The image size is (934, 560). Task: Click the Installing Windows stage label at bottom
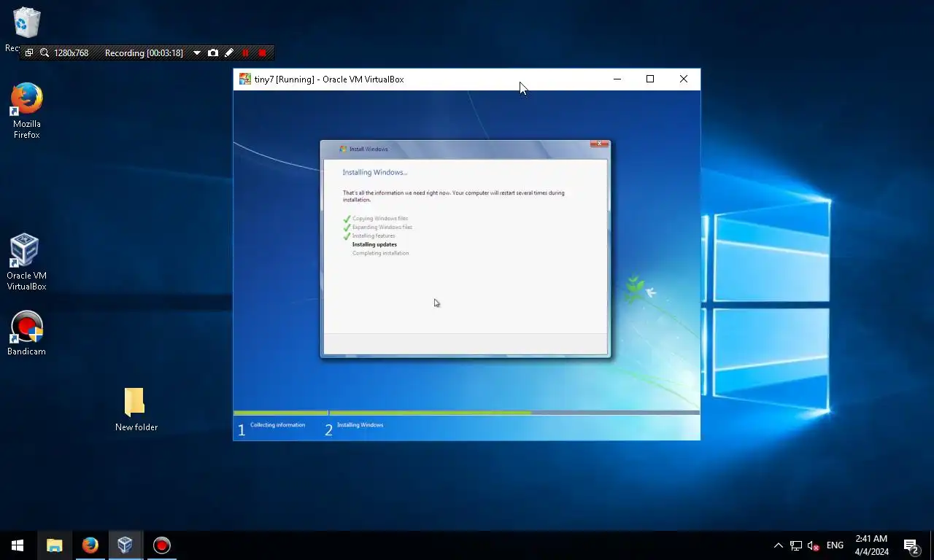(x=360, y=424)
